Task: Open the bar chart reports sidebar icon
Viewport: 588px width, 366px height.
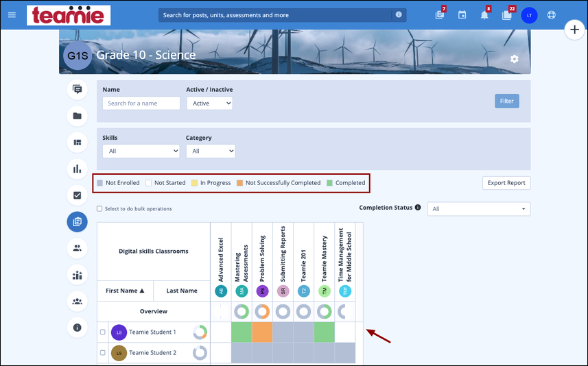Action: click(78, 169)
